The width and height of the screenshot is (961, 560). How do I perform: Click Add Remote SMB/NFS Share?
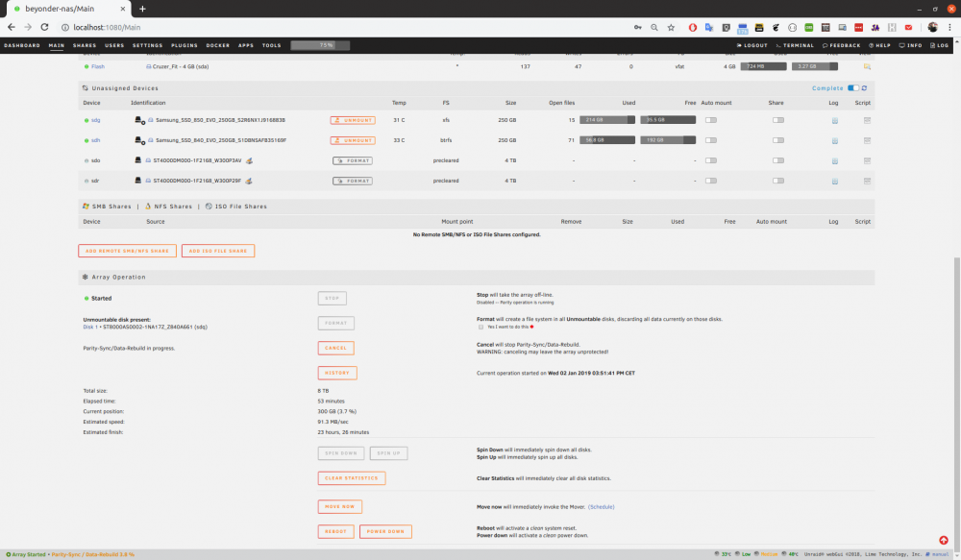tap(127, 251)
